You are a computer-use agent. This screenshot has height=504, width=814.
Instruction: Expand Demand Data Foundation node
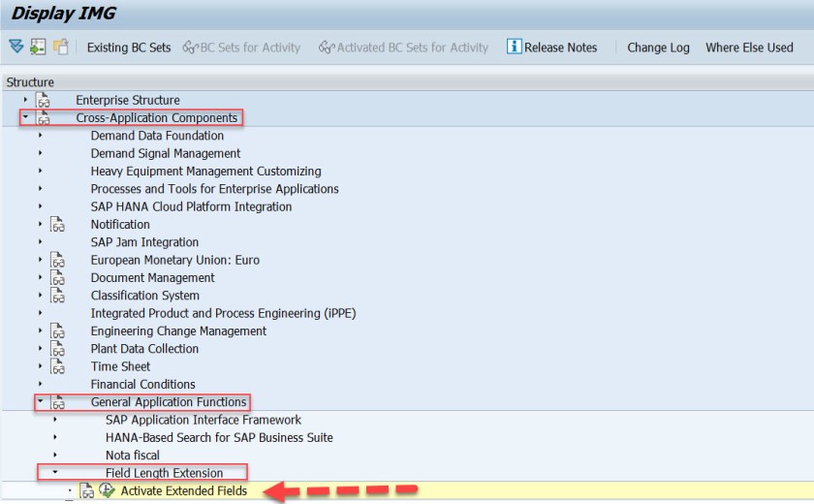tap(40, 135)
